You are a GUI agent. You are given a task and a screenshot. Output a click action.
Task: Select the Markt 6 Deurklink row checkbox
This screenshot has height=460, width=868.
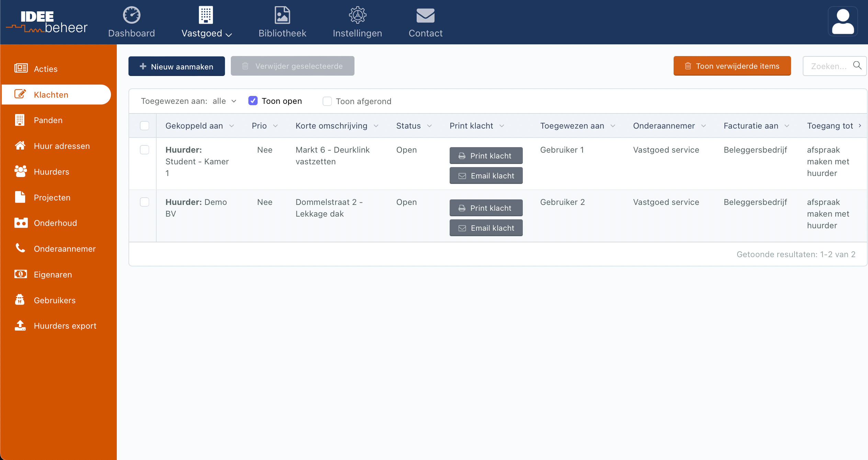coord(145,150)
